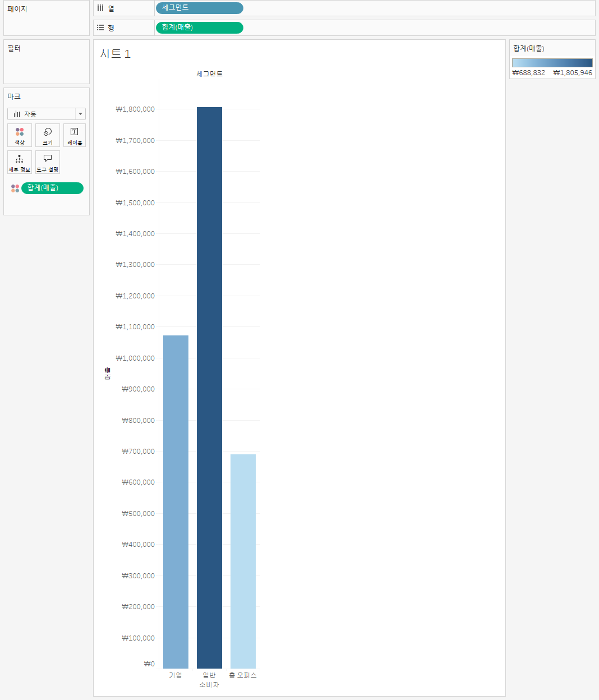
Task: Select the 기업 bar in the chart
Action: (x=176, y=502)
